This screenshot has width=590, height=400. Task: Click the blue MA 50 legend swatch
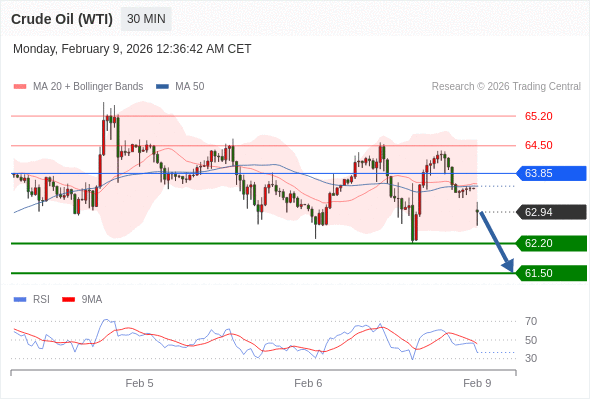162,87
